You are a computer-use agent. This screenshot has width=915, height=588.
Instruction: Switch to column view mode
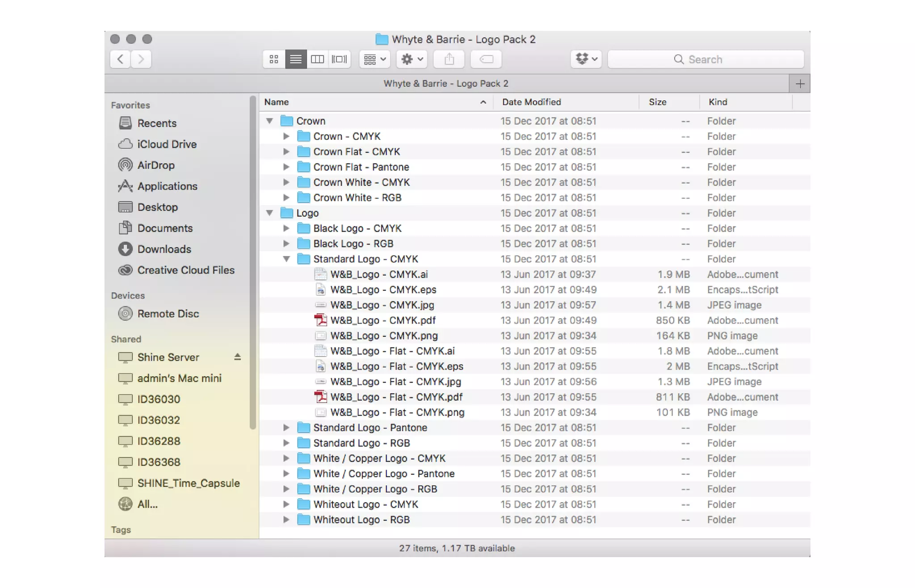pyautogui.click(x=317, y=59)
